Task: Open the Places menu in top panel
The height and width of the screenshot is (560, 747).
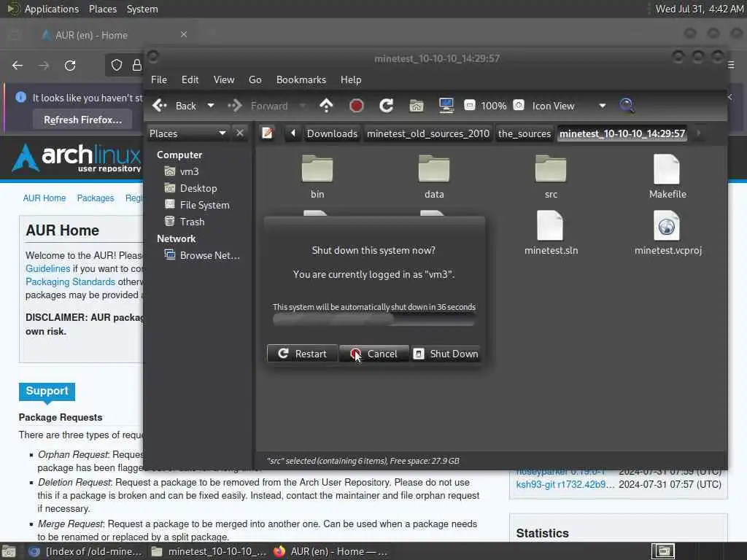Action: click(102, 9)
